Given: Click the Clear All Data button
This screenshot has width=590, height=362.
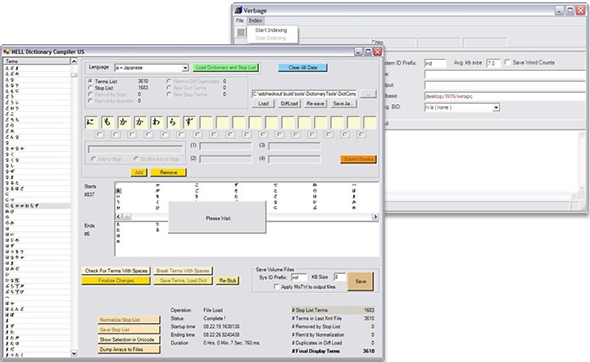Looking at the screenshot, I should point(303,68).
